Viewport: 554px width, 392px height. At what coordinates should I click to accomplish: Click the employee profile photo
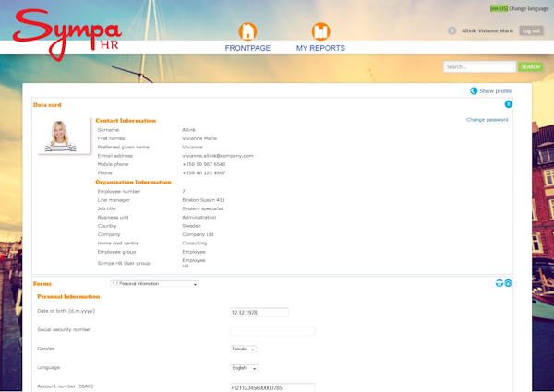(x=63, y=136)
